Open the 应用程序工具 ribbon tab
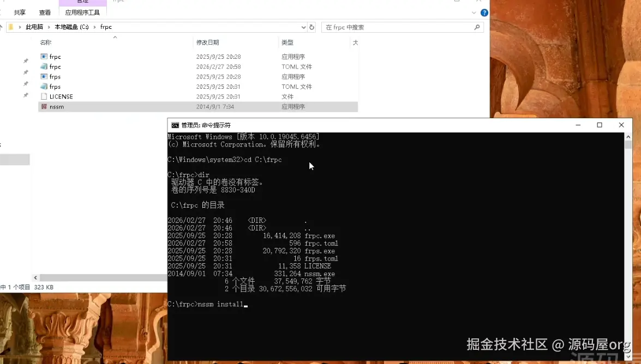This screenshot has width=641, height=364. coord(82,13)
